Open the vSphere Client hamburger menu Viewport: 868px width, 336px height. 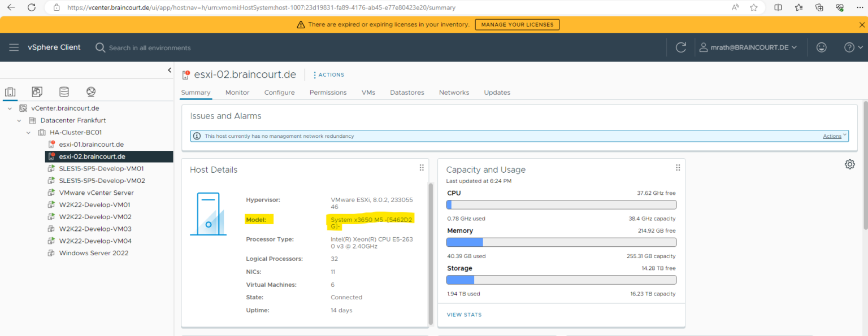[x=14, y=47]
